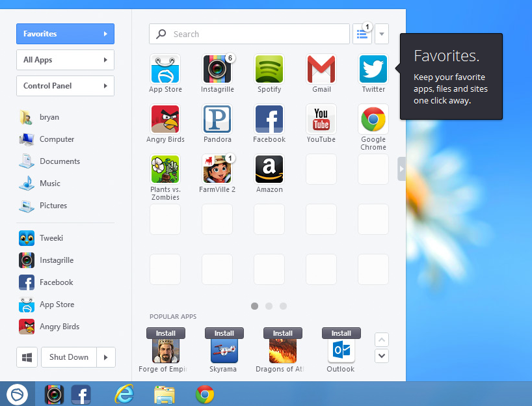Expand the Shut Down options arrow
This screenshot has width=532, height=406.
pos(105,357)
